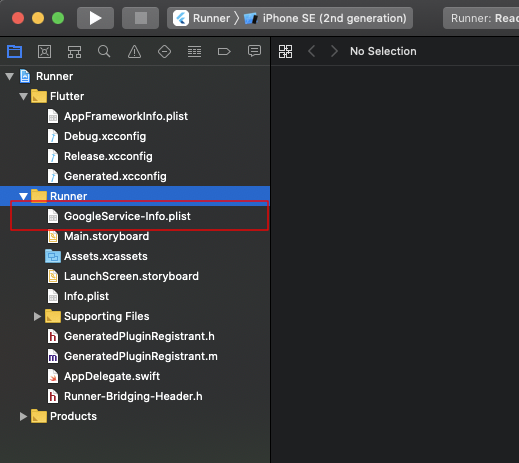The image size is (519, 463).
Task: Switch to the Symbol navigator
Action: (74, 51)
